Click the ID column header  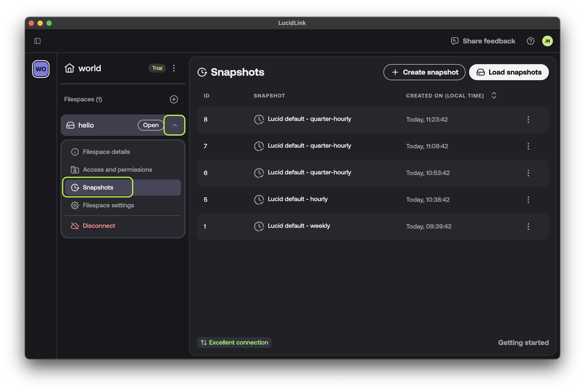206,96
